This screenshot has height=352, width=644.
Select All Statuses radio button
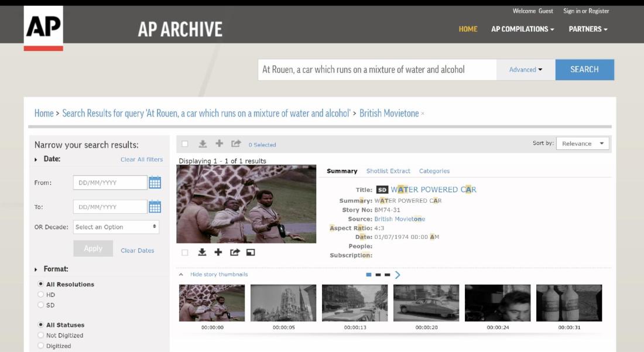(x=40, y=324)
